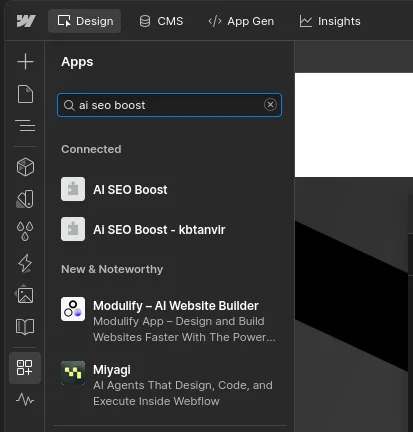
Task: Open Ai SEO Boost - kbtanvir app
Action: click(x=169, y=229)
